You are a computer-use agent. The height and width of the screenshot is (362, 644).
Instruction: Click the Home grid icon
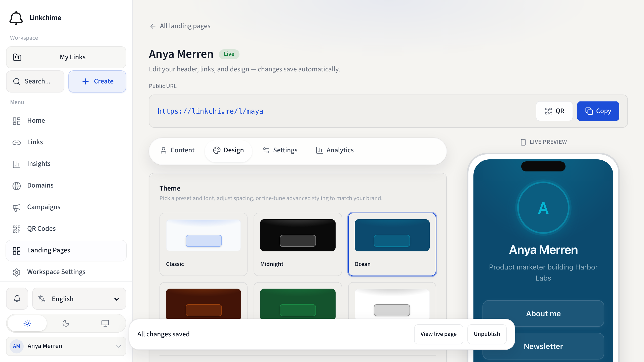(17, 121)
